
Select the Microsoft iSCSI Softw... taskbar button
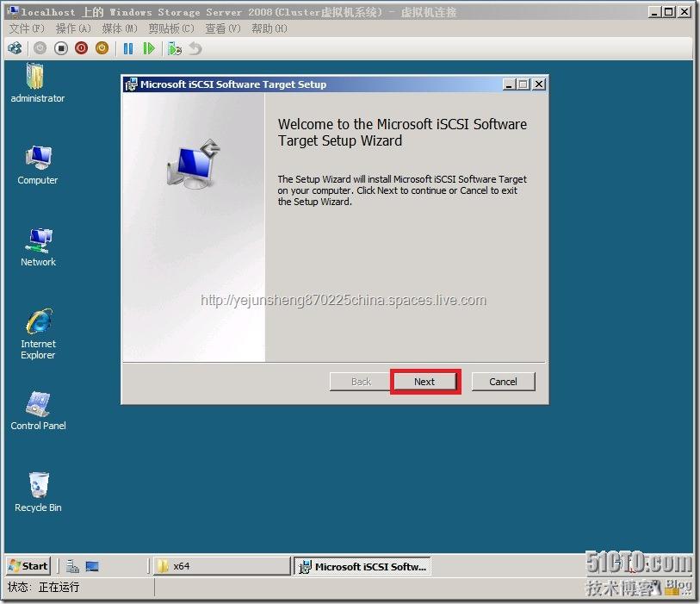362,566
